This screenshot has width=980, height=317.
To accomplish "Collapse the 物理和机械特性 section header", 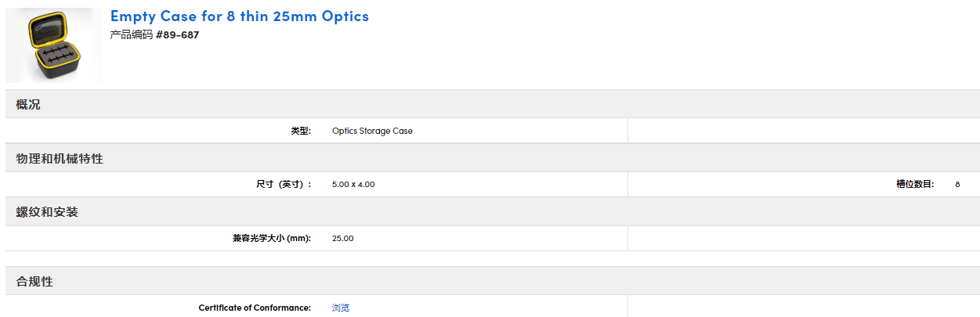I will click(x=60, y=159).
